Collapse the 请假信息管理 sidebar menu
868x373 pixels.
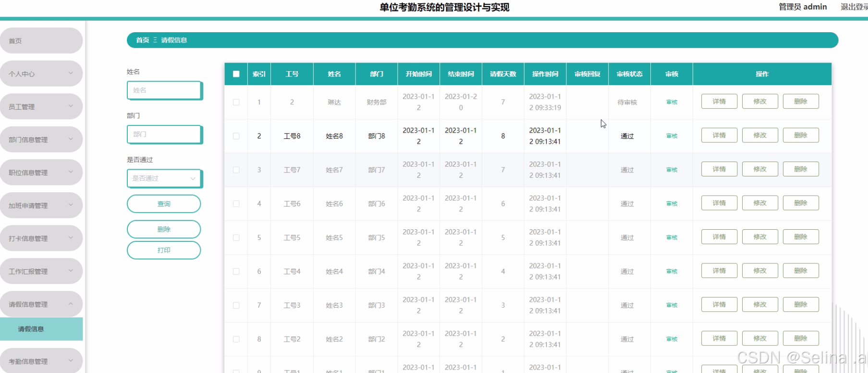[x=41, y=304]
